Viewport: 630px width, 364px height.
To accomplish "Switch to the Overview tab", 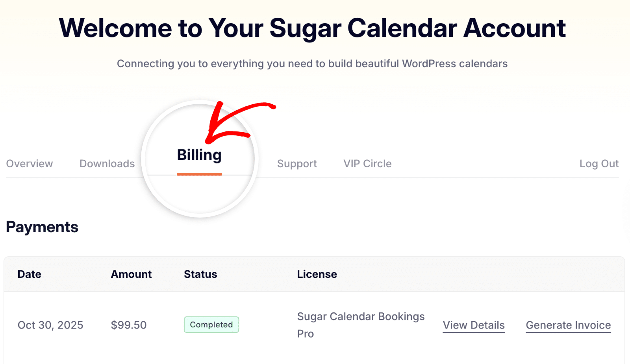I will [29, 164].
